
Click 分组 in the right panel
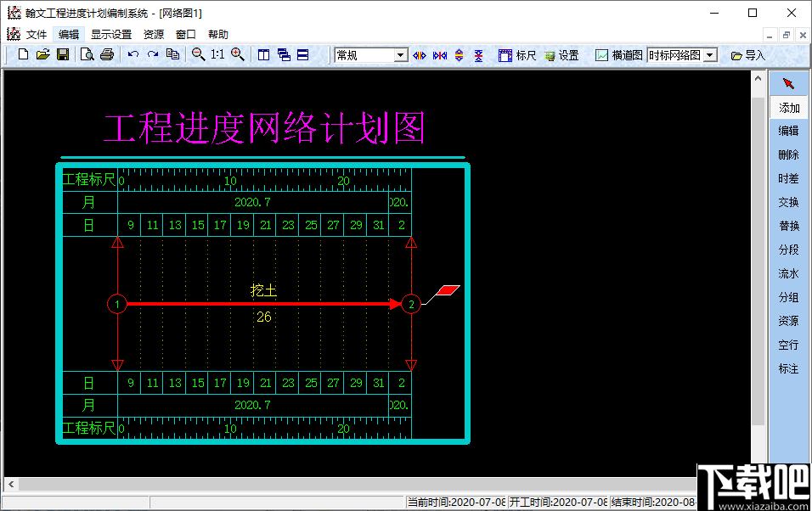tap(789, 297)
